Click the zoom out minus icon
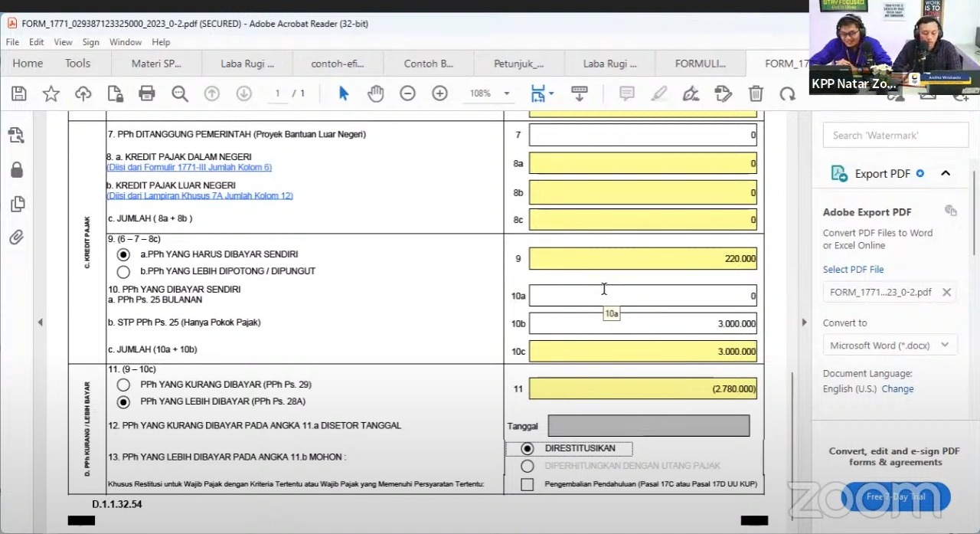Viewport: 980px width, 534px height. click(x=407, y=93)
